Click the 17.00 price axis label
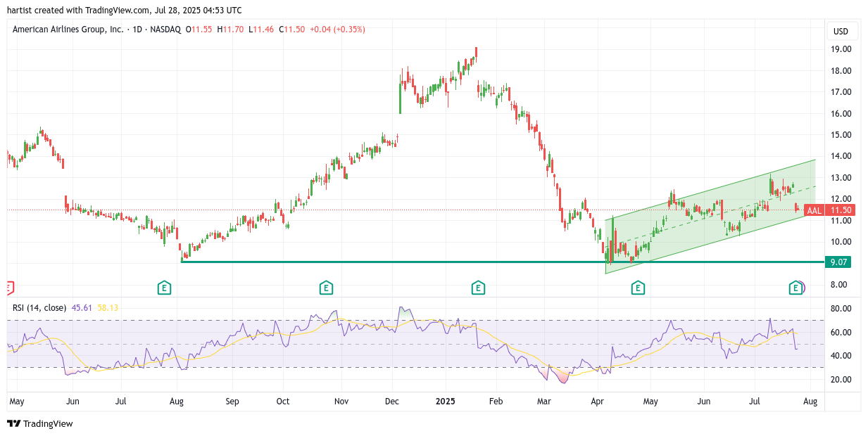 pyautogui.click(x=841, y=92)
